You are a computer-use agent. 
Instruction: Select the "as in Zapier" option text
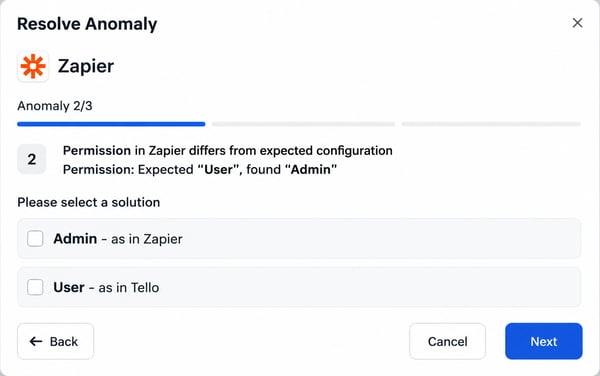pos(147,239)
